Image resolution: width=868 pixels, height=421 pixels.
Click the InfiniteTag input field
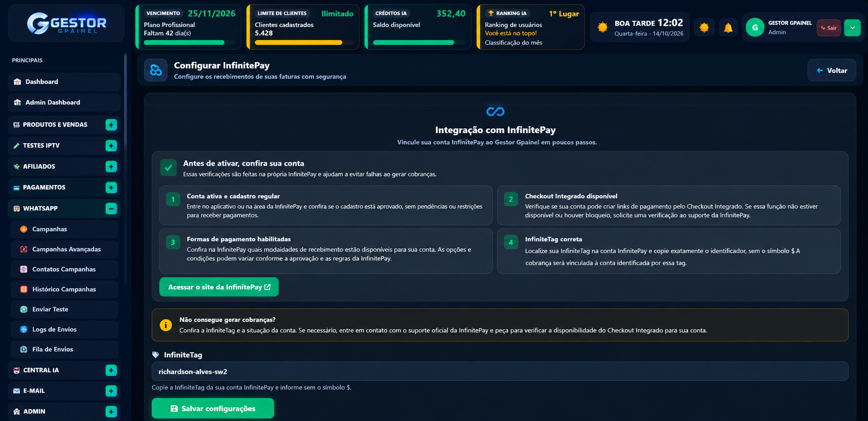pyautogui.click(x=500, y=371)
